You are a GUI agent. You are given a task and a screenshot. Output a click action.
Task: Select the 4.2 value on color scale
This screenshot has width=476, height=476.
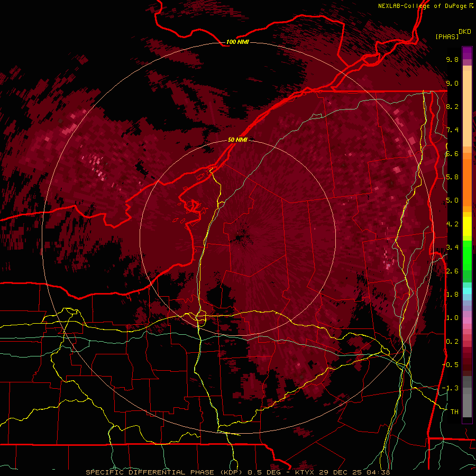point(452,224)
